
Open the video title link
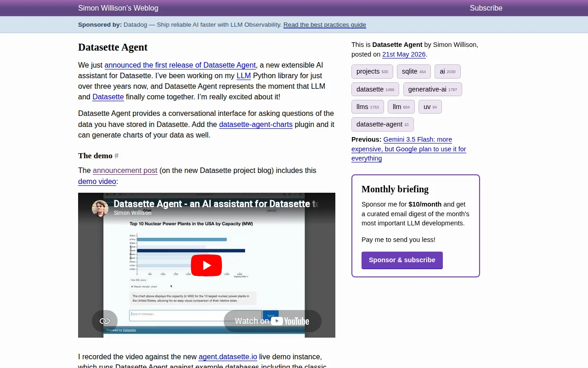[216, 204]
